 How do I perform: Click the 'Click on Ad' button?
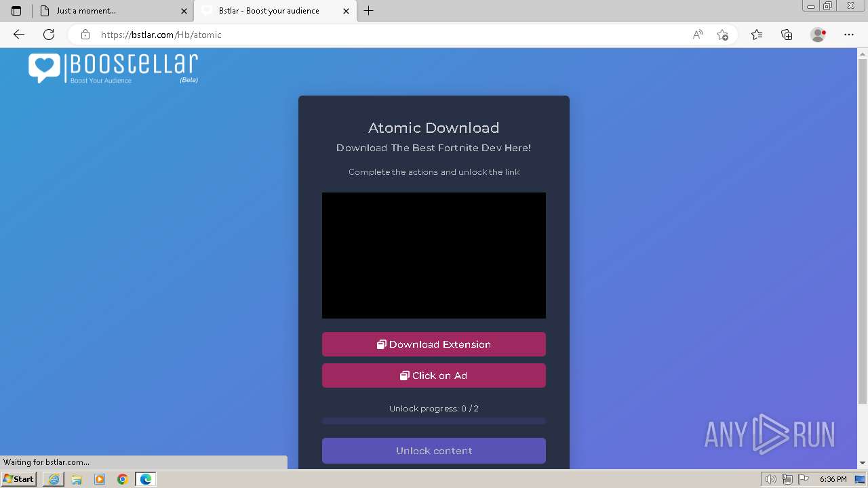coord(434,375)
